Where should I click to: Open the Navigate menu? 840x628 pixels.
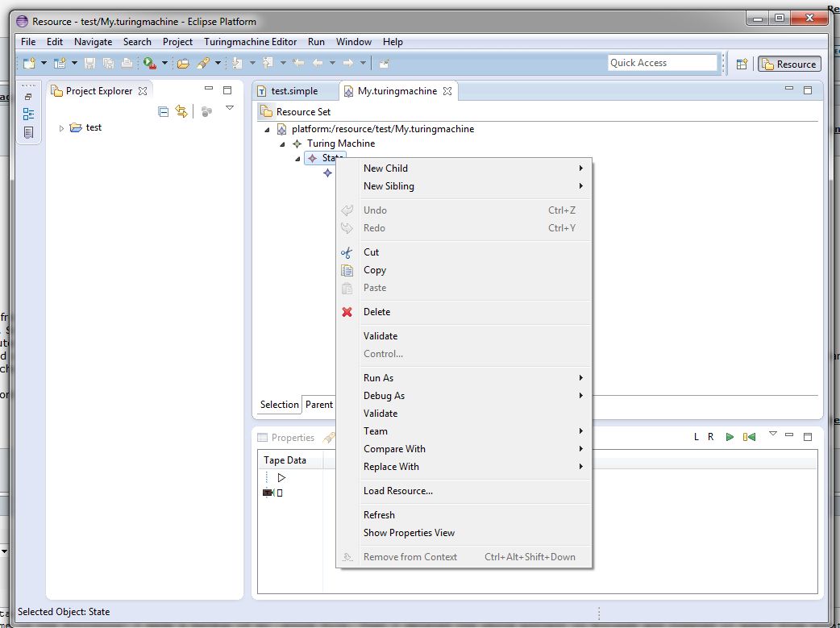coord(94,42)
